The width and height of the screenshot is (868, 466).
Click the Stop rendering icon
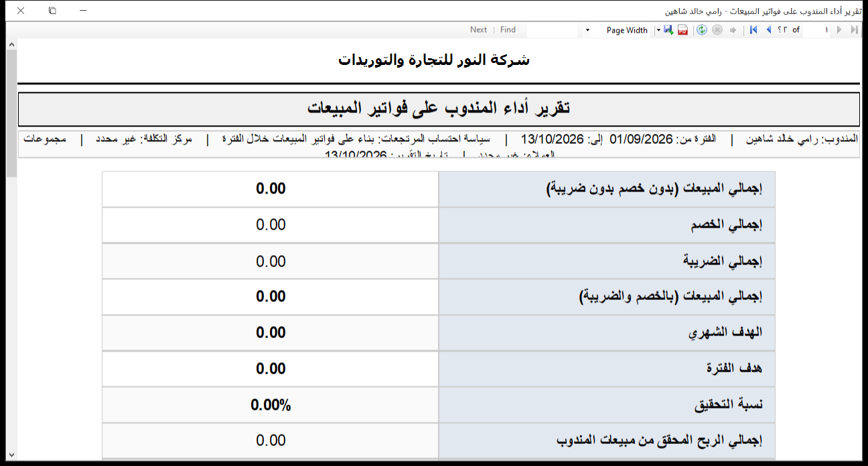tap(717, 30)
